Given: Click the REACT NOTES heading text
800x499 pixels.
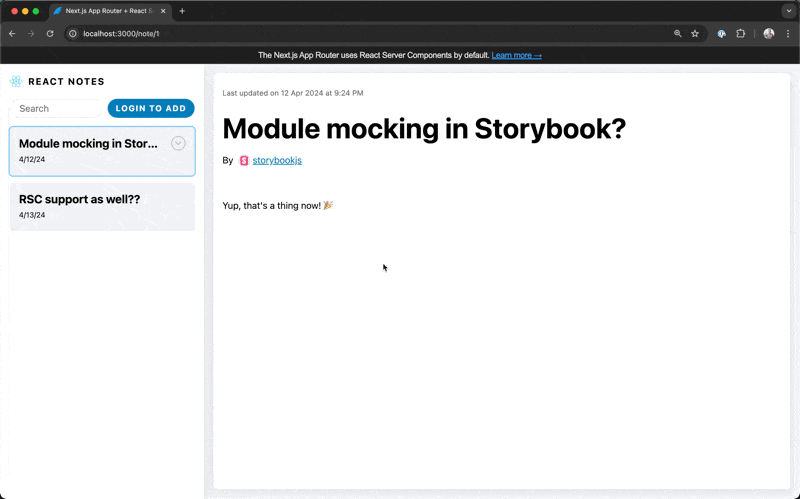Looking at the screenshot, I should click(x=66, y=82).
